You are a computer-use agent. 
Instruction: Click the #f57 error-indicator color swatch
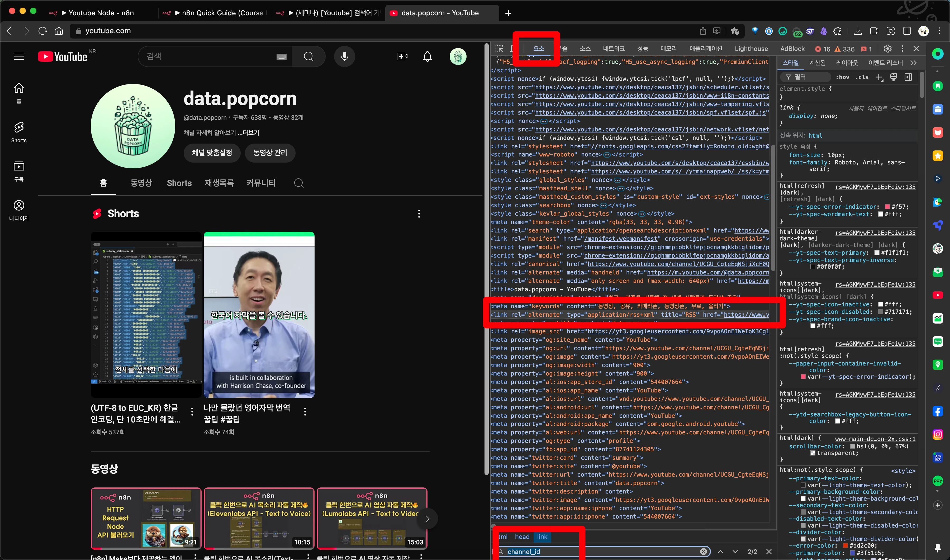(887, 207)
